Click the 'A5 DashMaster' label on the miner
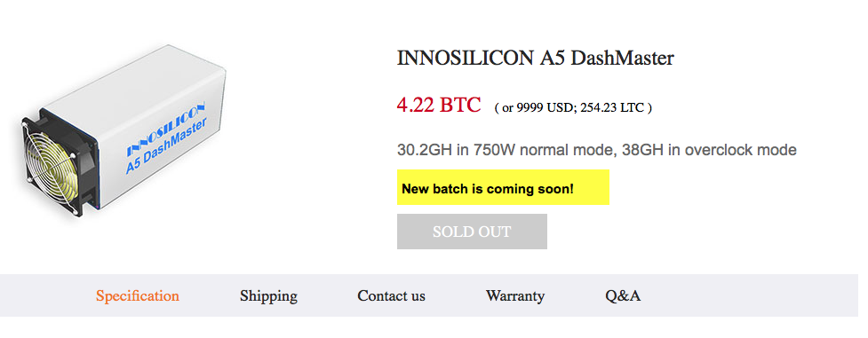The image size is (868, 338). pos(165,145)
